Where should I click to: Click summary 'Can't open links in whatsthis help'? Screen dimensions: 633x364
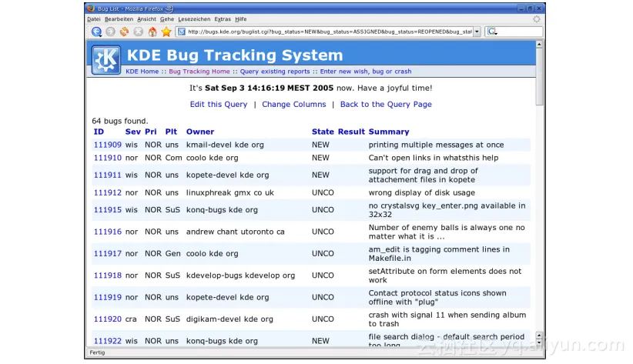point(434,158)
